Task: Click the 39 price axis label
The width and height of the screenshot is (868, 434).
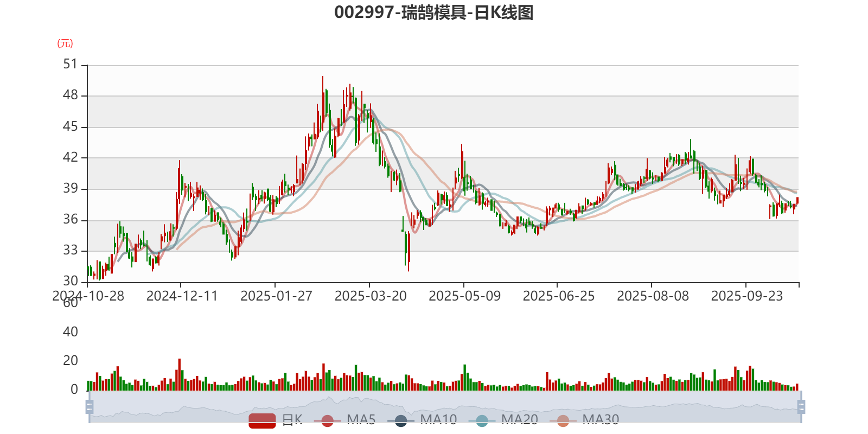Action: (71, 189)
